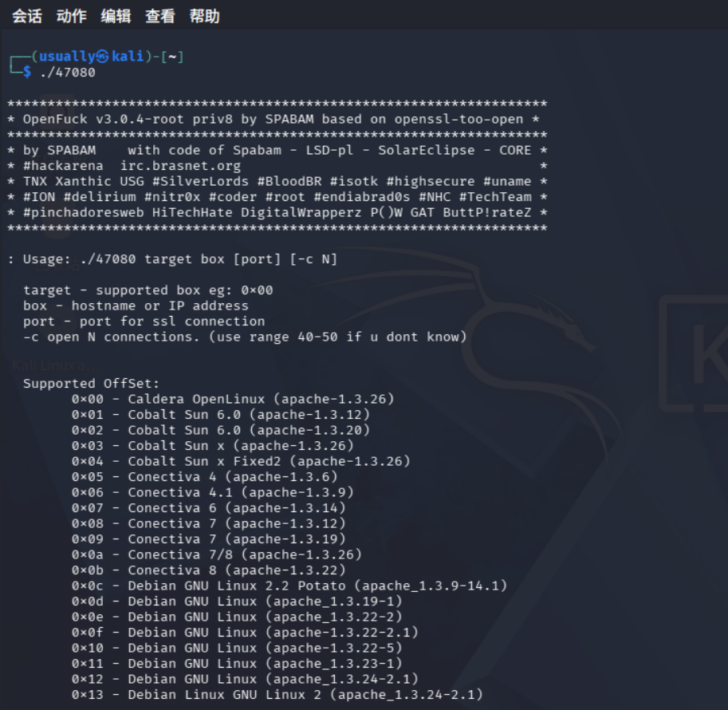Click the ./47080 command text
This screenshot has width=728, height=710.
coord(68,73)
